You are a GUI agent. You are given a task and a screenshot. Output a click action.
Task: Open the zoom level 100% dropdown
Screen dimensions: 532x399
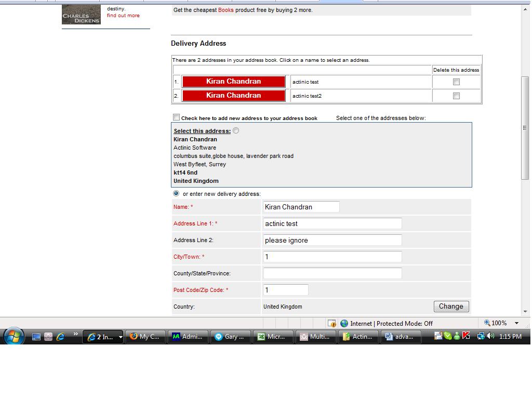[516, 323]
